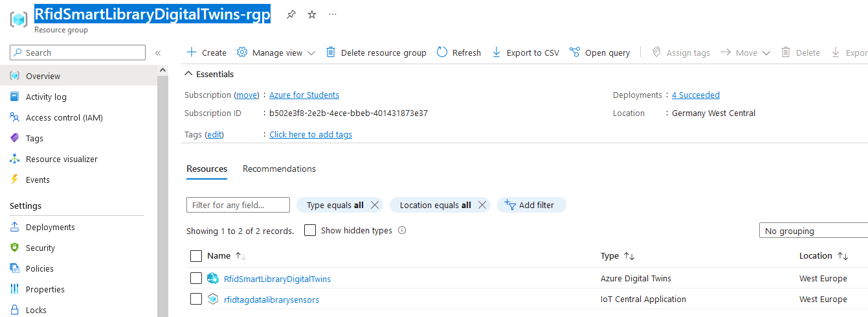The height and width of the screenshot is (317, 868).
Task: Click the Delete toolbar button
Action: [x=801, y=53]
